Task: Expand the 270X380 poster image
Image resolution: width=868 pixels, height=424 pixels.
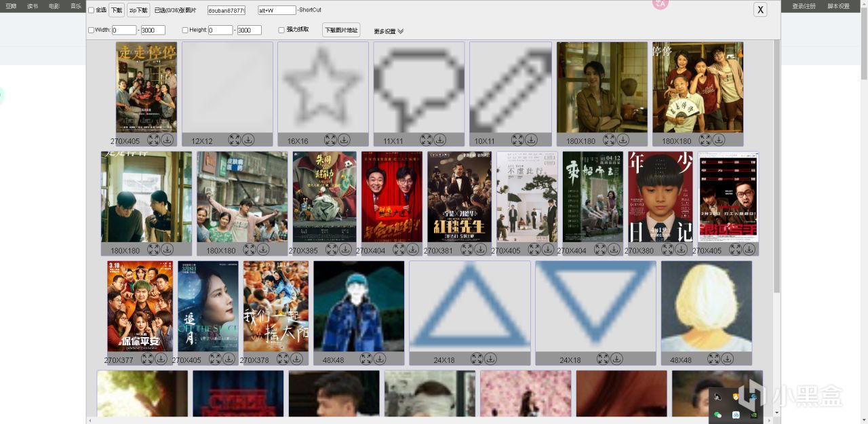Action: tap(667, 250)
